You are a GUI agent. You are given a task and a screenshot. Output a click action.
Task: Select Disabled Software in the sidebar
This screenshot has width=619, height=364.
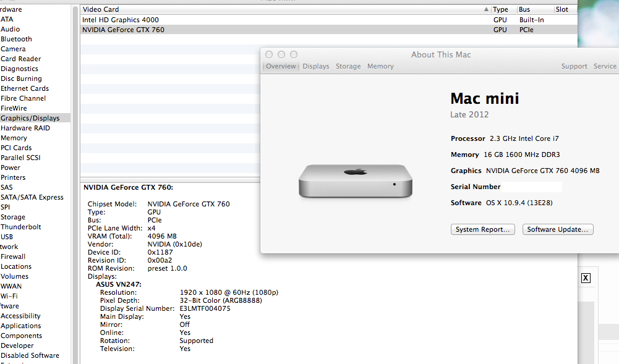[x=30, y=355]
